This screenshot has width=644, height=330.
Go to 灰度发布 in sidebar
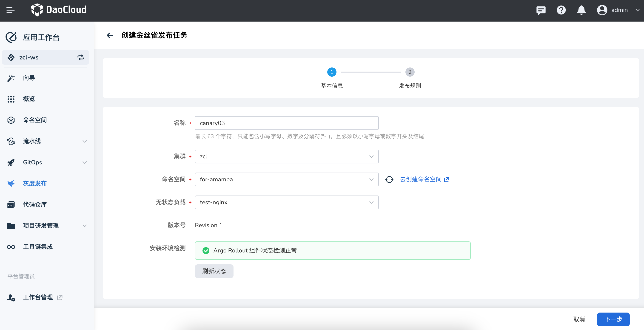pyautogui.click(x=35, y=183)
